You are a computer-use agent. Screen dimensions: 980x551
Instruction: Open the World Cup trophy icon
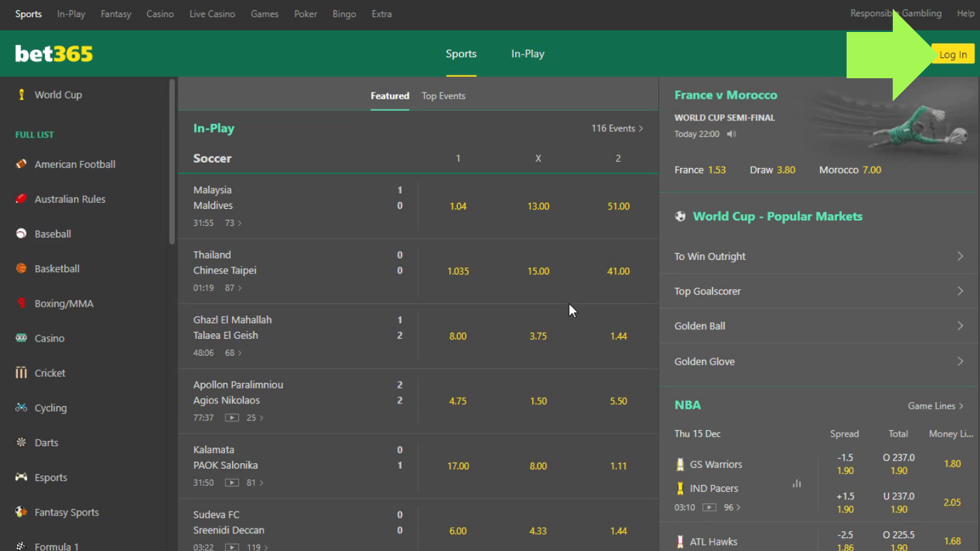click(x=21, y=95)
